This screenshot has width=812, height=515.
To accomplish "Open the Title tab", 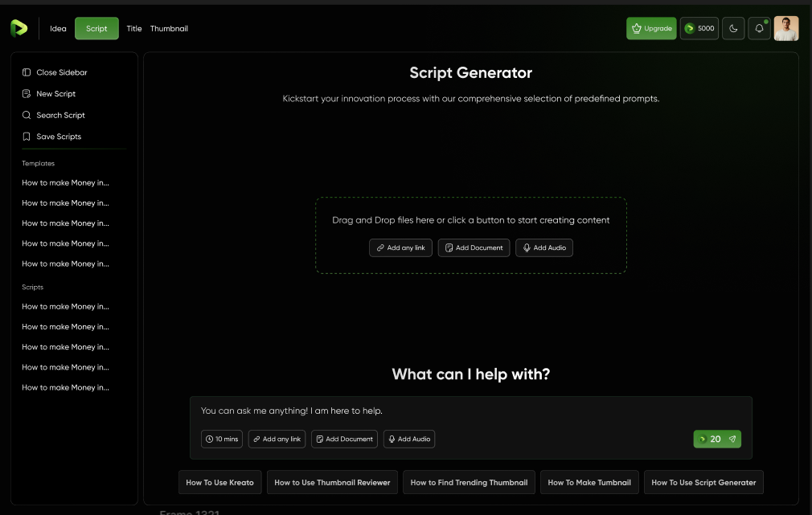I will coord(134,29).
